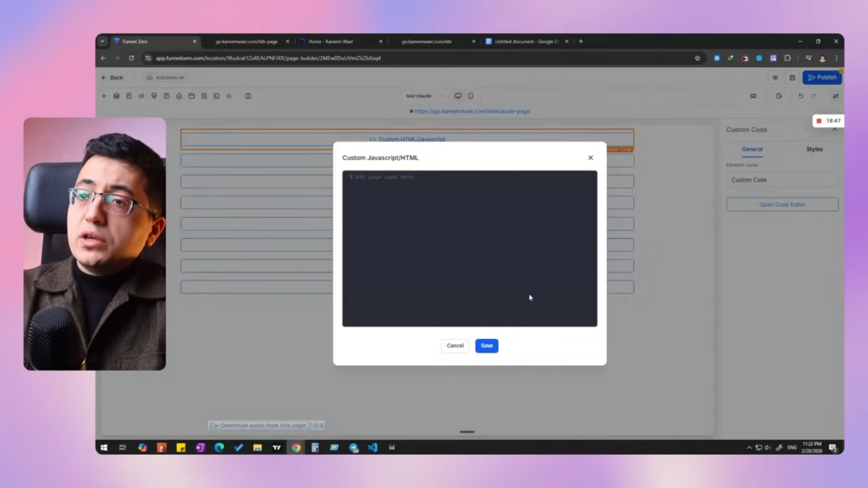The width and height of the screenshot is (868, 488).
Task: Switch to desktop view icon
Action: pyautogui.click(x=459, y=96)
